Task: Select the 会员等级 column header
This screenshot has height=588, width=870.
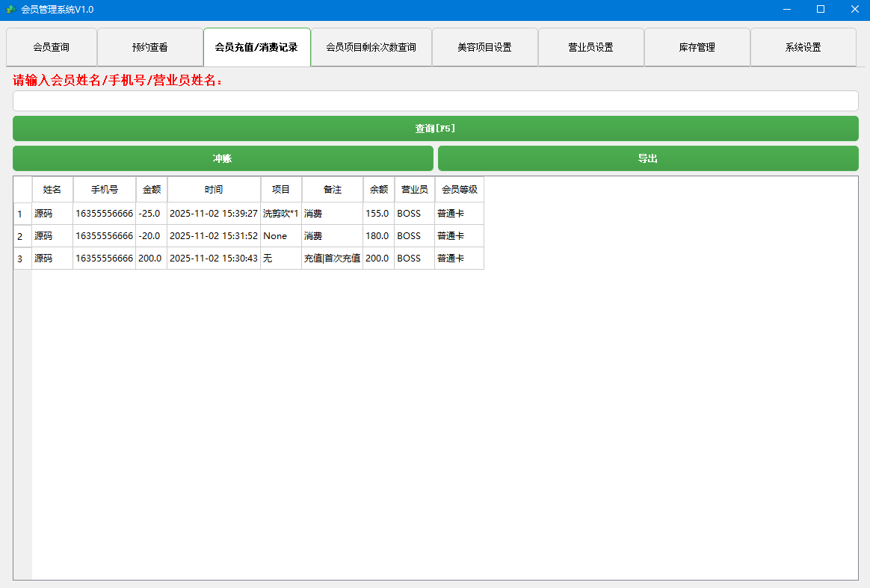Action: (x=459, y=190)
